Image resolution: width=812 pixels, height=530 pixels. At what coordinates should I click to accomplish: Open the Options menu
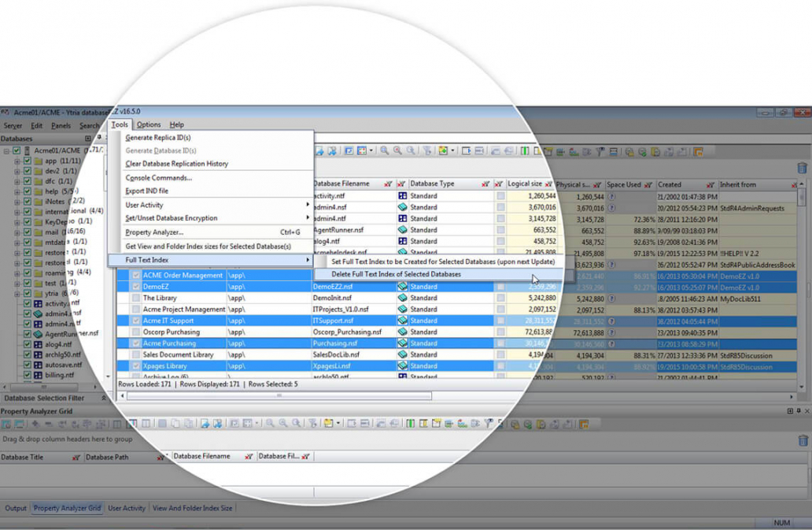pyautogui.click(x=149, y=125)
